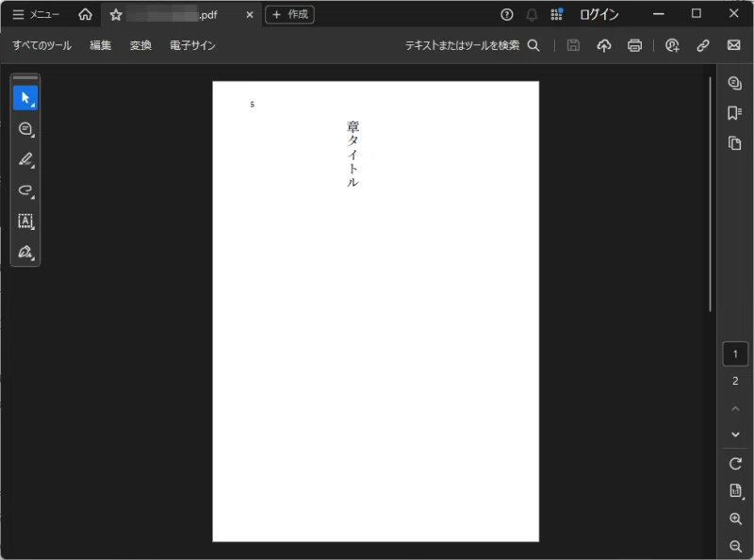Choose the highlighter pen tool
The height and width of the screenshot is (560, 754).
coord(25,159)
